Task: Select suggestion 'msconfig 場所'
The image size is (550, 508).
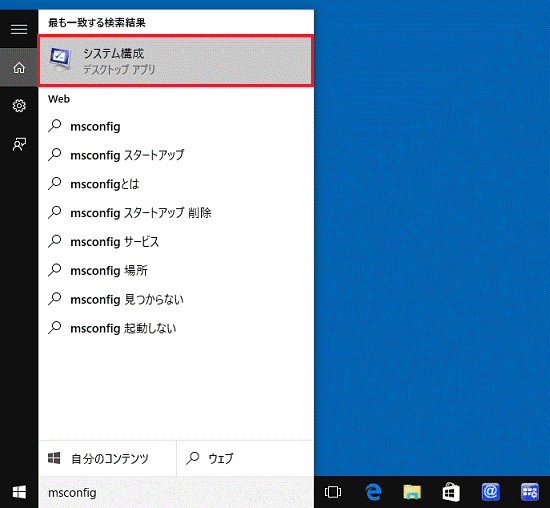Action: click(x=176, y=270)
